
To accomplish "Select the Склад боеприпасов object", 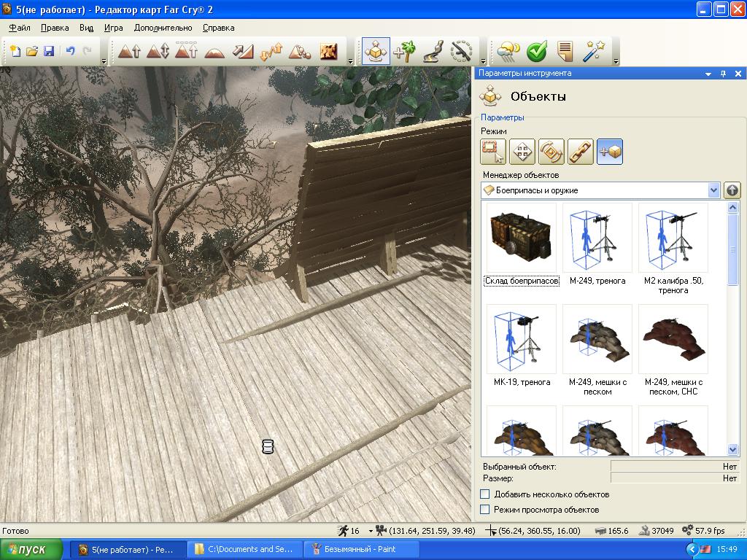I will 521,245.
